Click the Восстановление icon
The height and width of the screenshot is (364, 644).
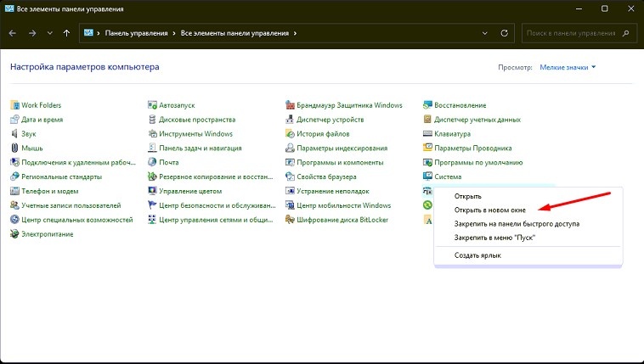pos(427,105)
